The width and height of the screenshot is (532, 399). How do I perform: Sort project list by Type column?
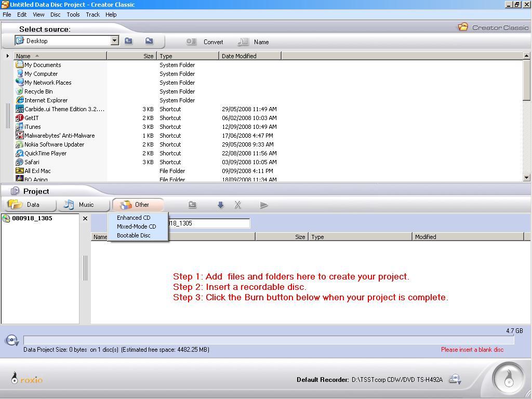coord(360,237)
